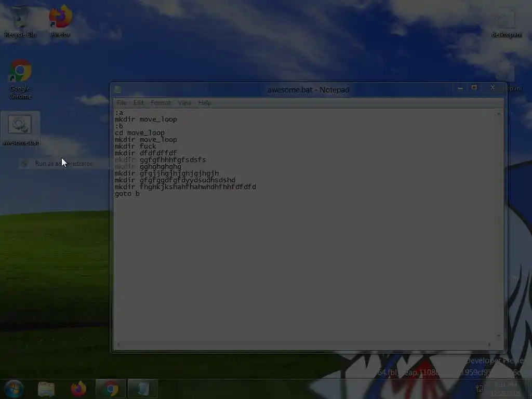Click the horizontal scrollbar left arrow in Notepad
Image resolution: width=532 pixels, height=399 pixels.
click(118, 345)
